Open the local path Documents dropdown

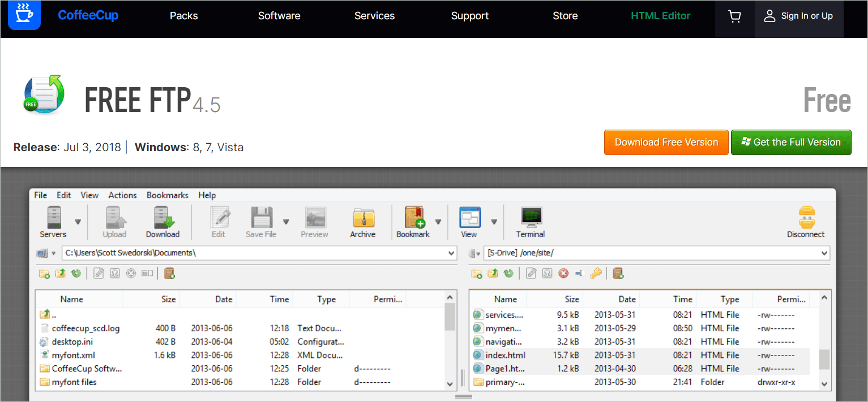pos(451,253)
